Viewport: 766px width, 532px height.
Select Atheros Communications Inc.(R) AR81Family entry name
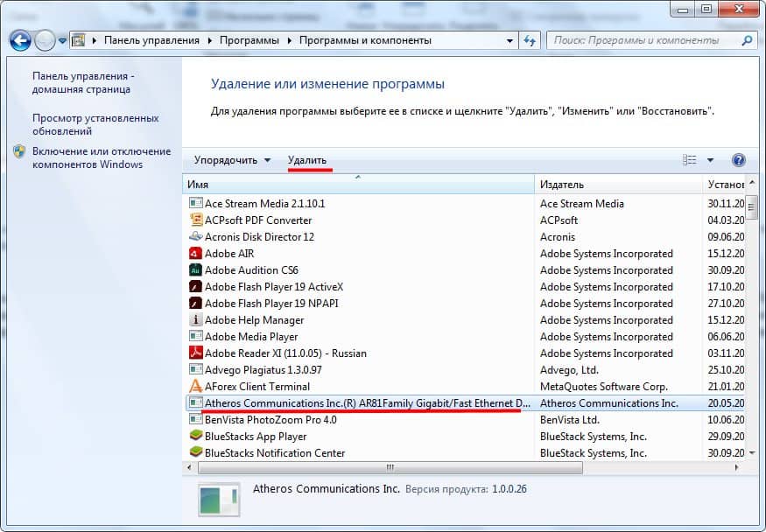pos(368,403)
